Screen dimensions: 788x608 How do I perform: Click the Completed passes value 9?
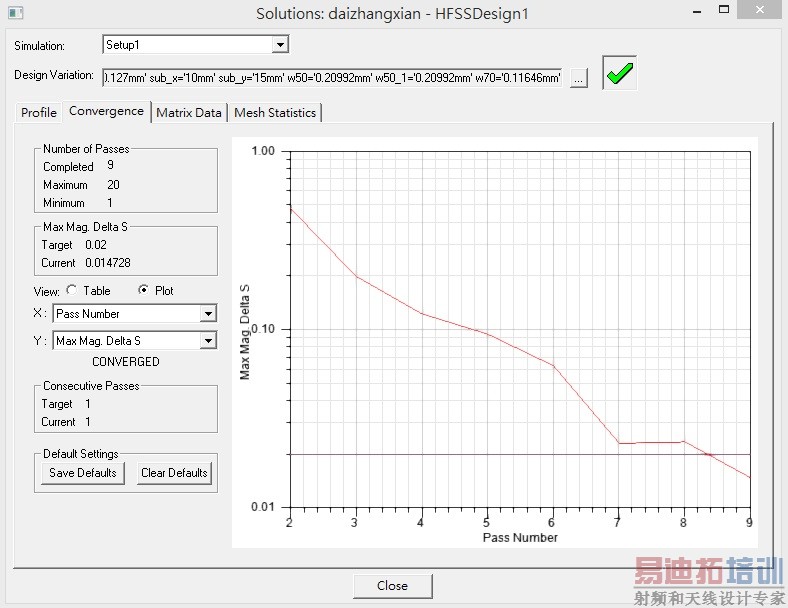(x=111, y=165)
